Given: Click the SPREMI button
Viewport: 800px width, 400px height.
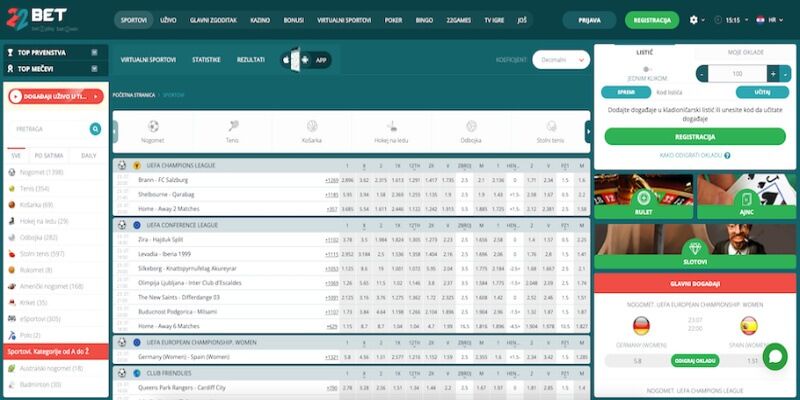Looking at the screenshot, I should point(626,92).
